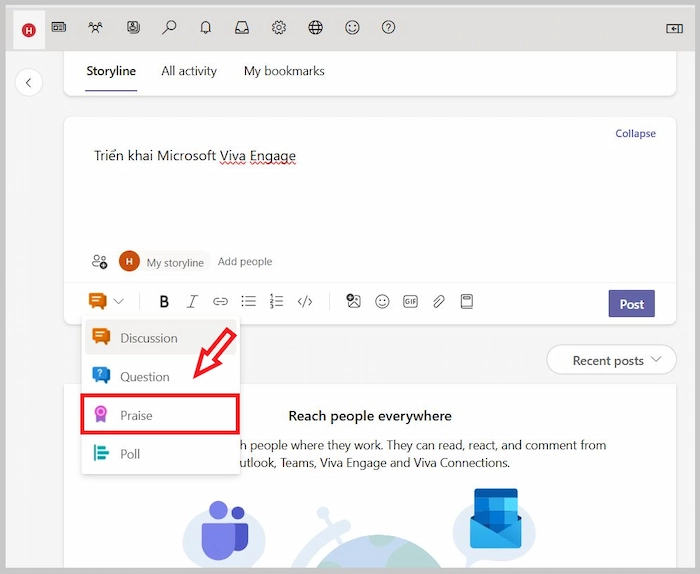Screen dimensions: 700x574
Task: Open the post type dropdown chevron
Action: (118, 302)
